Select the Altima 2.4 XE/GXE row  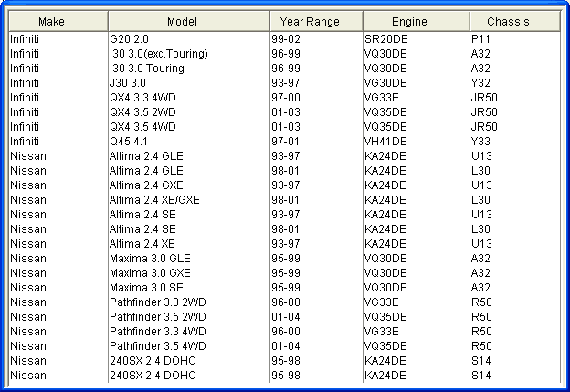coord(285,199)
